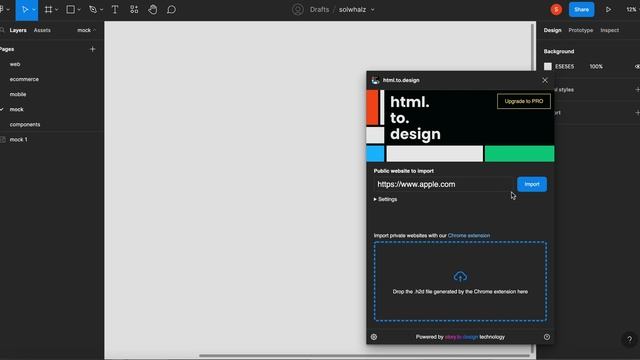Click the cloud upload icon
This screenshot has height=360, width=640.
pos(460,277)
